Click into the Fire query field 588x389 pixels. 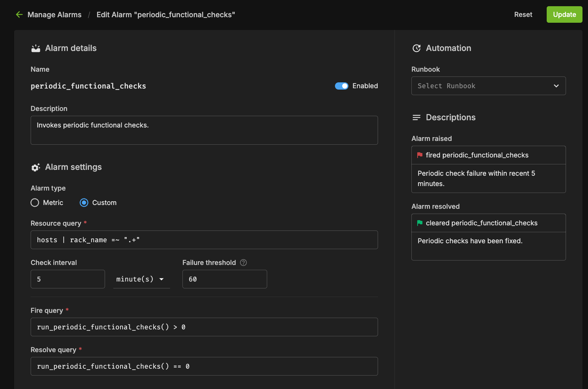tap(204, 327)
